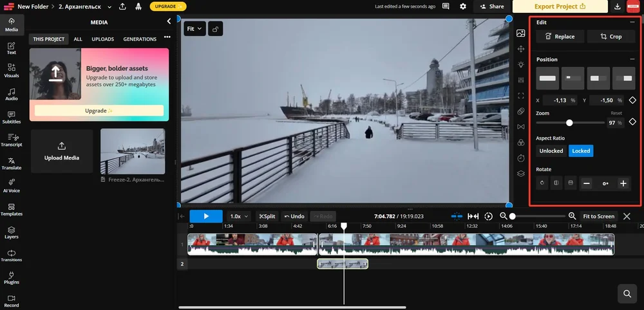This screenshot has height=310, width=644.
Task: Click the yellow UPGRADE button in header
Action: 168,6
